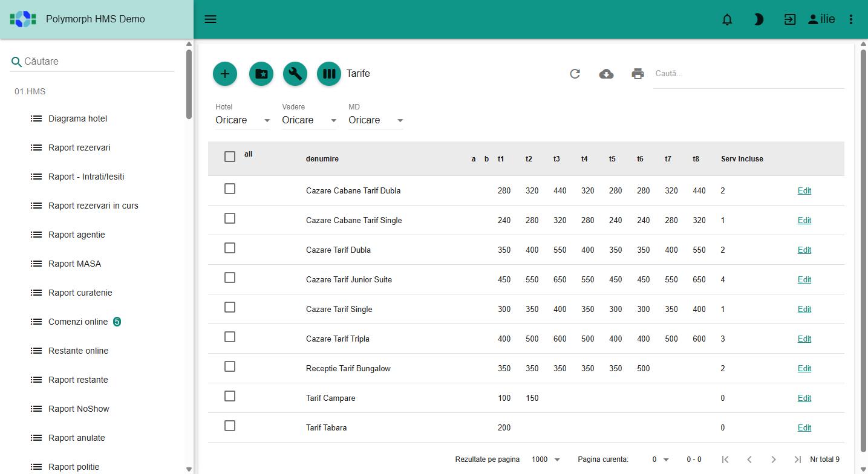Viewport: 868px width, 474px height.
Task: Edit the Cazare Cabane Tarif Single row
Action: (x=804, y=220)
